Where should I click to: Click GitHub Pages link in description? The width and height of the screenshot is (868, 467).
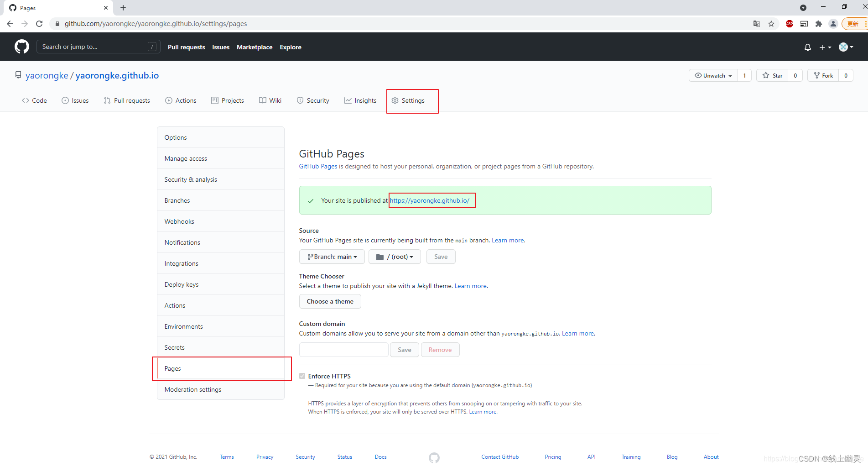tap(318, 166)
